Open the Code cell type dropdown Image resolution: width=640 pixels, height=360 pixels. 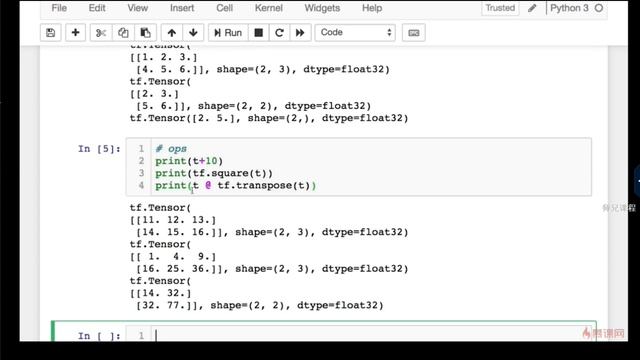point(355,33)
